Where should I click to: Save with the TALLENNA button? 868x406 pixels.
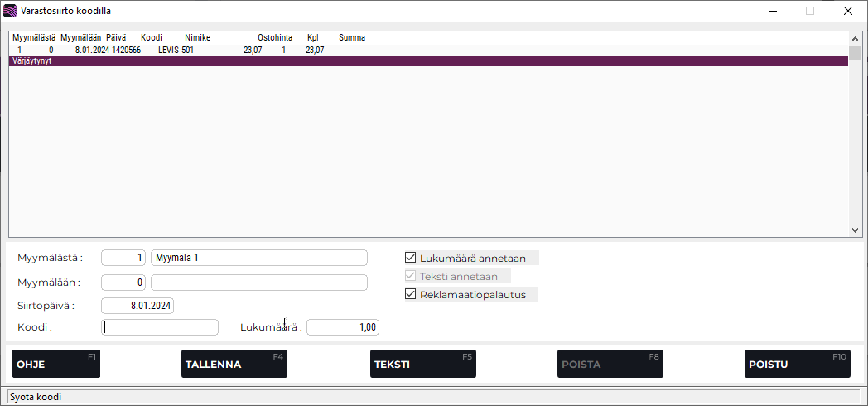234,364
